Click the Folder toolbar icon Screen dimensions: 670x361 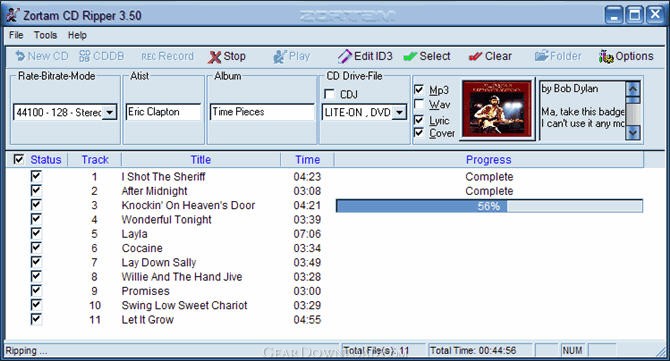[541, 56]
